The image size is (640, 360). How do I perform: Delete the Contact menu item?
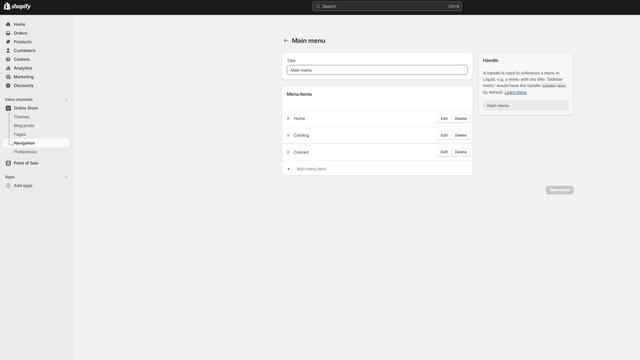460,152
